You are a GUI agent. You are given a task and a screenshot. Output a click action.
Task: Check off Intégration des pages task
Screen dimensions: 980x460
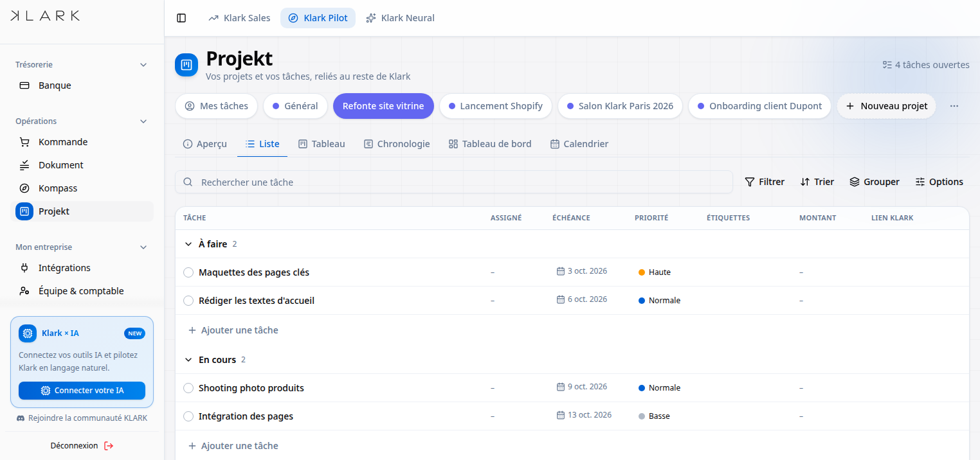coord(188,416)
